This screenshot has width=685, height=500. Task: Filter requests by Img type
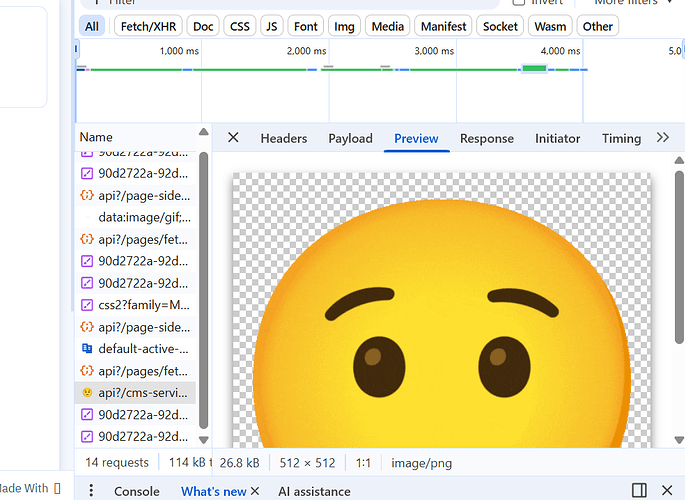pos(344,26)
